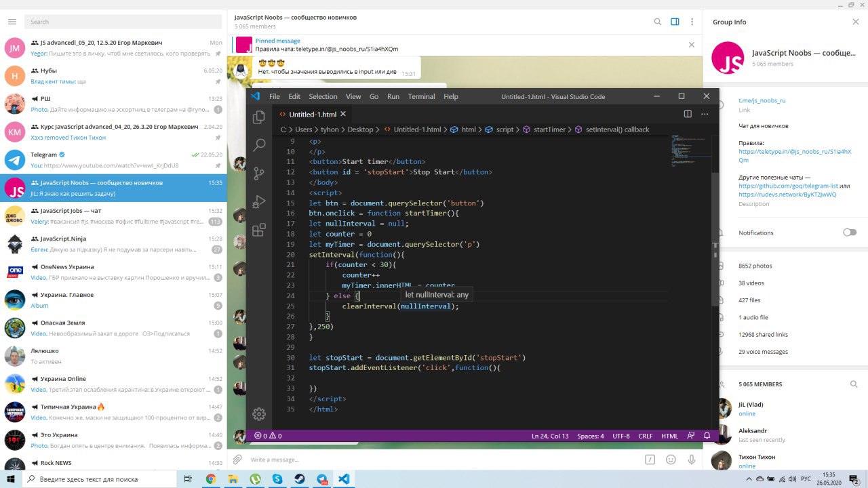
Task: Open Run and Debug view in VS Code
Action: pos(258,202)
